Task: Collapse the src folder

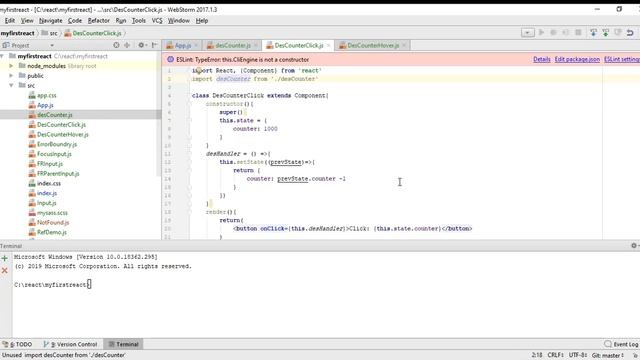Action: coord(11,85)
